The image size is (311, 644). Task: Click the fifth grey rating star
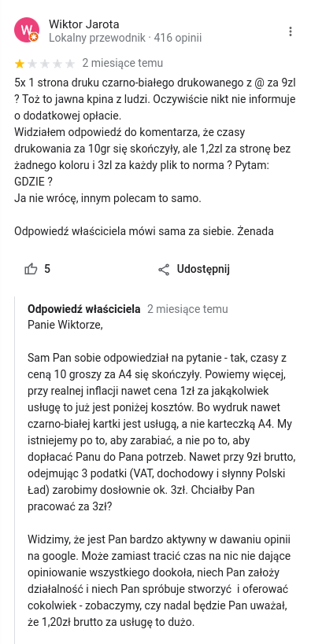coord(70,64)
